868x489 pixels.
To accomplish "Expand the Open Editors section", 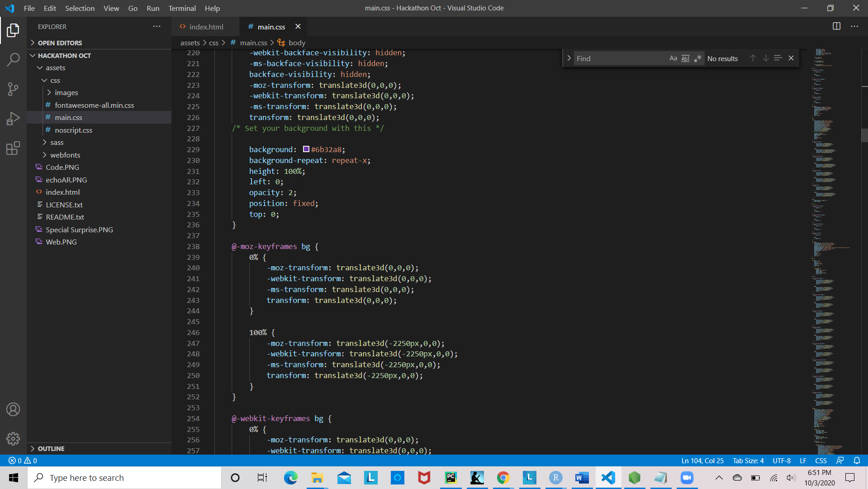I will click(60, 43).
